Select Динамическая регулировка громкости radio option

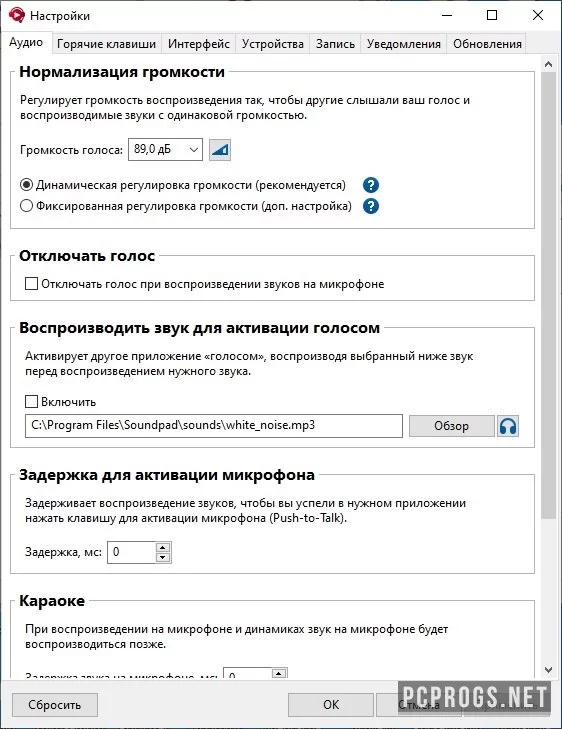click(26, 185)
